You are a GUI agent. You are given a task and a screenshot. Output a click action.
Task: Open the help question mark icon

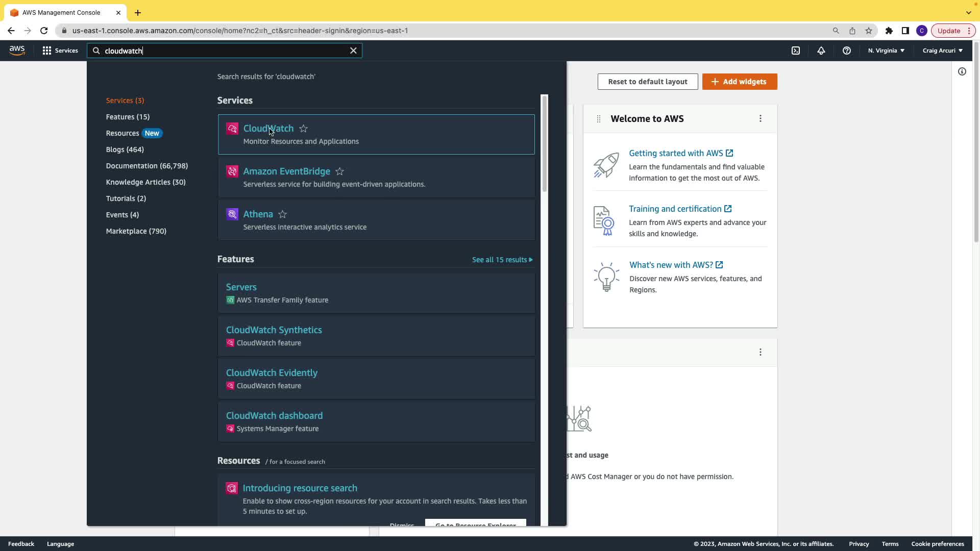click(x=846, y=51)
